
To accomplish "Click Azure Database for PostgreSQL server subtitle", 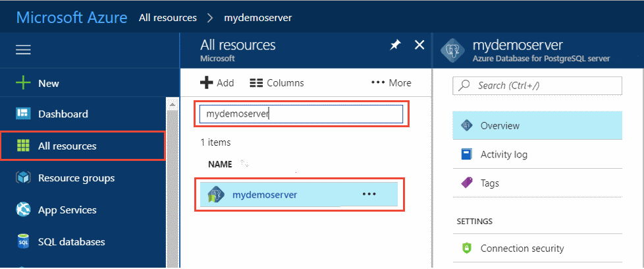I will (x=541, y=59).
